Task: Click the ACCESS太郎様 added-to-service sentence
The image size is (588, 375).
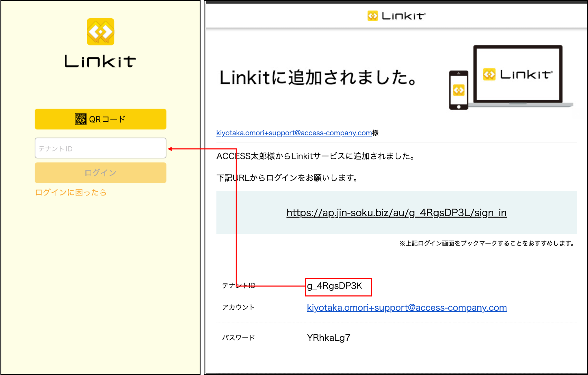Action: point(316,156)
